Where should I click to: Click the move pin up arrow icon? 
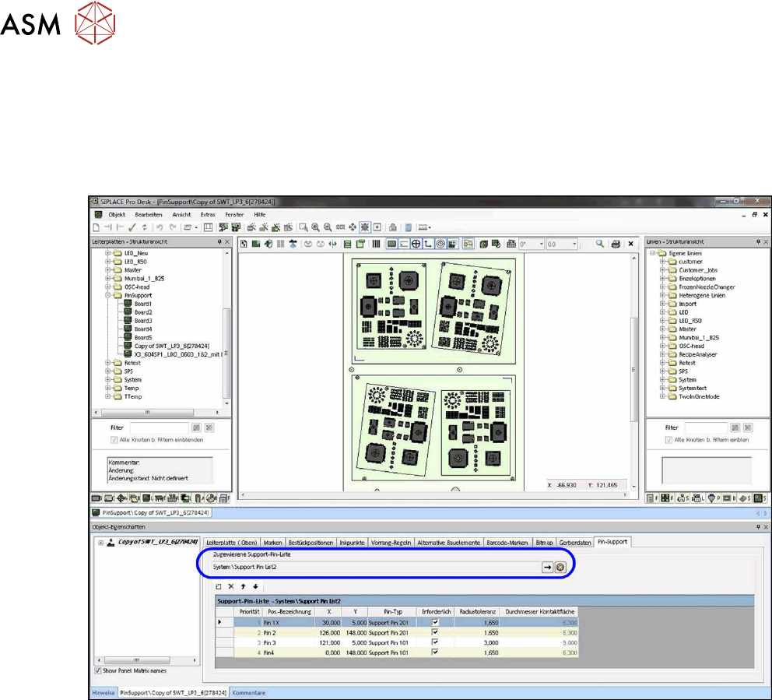244,586
